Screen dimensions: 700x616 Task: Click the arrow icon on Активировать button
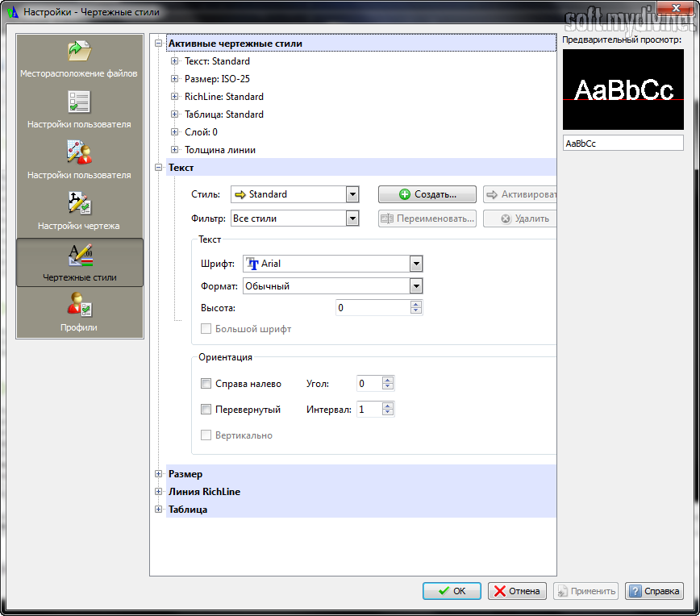click(491, 194)
